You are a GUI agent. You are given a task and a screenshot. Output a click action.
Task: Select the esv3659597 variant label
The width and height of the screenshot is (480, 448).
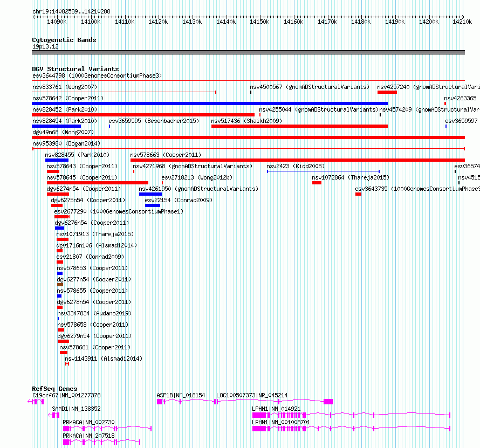461,121
